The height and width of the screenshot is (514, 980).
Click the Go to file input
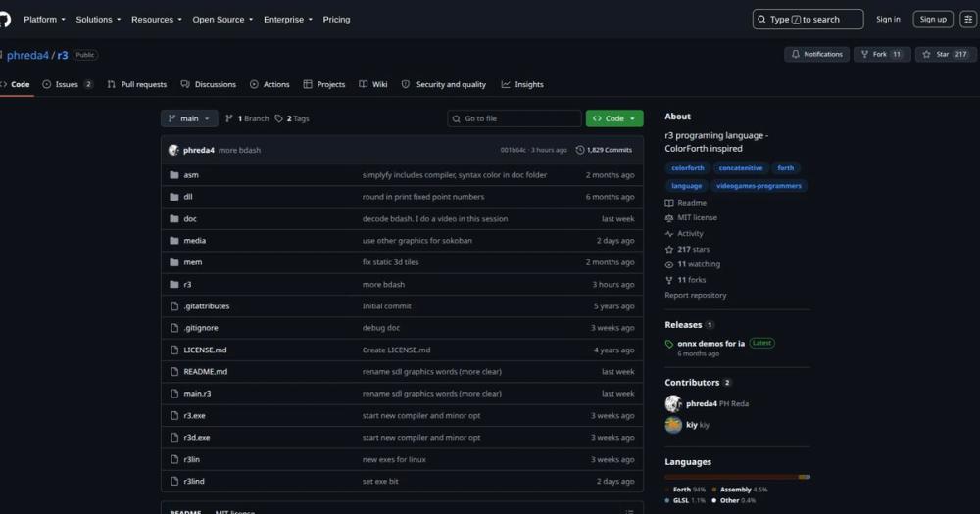click(x=514, y=118)
